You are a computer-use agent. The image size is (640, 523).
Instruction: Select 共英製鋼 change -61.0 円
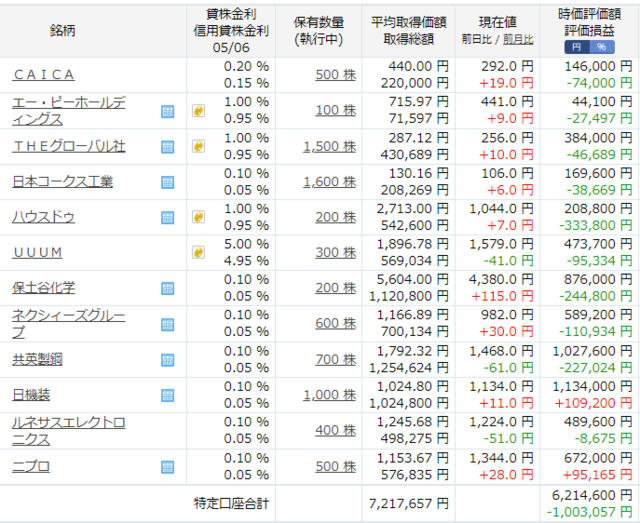click(x=508, y=368)
